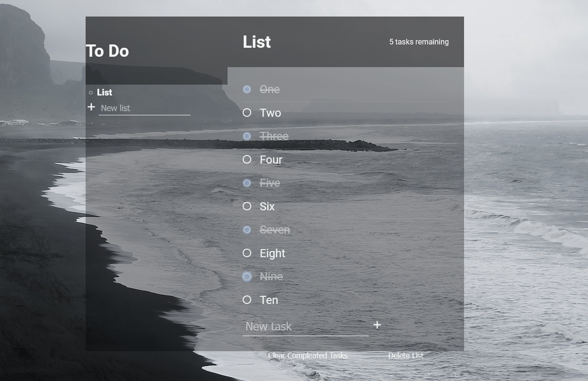Screen dimensions: 588x381
Task: Click the plus icon beside New task
Action: pos(377,325)
